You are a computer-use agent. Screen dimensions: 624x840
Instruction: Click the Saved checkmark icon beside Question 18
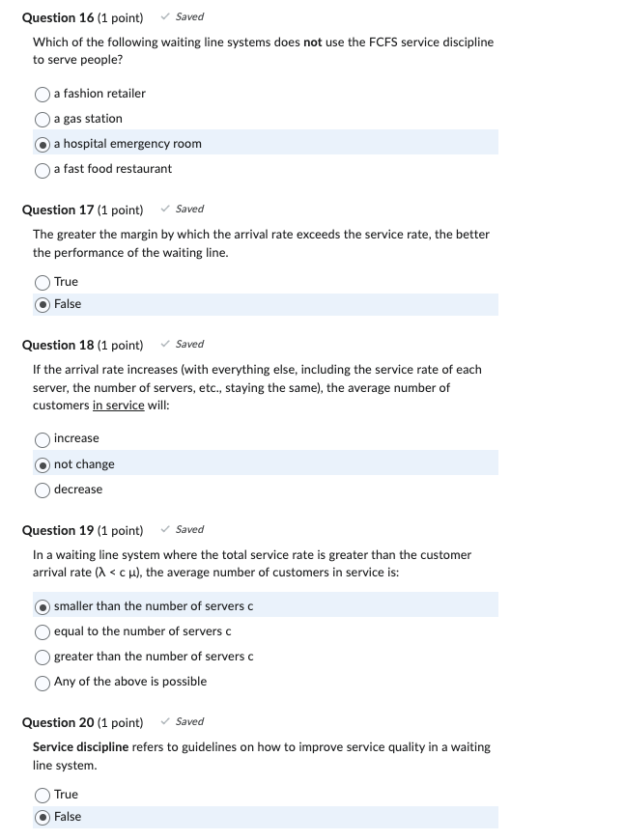click(165, 343)
